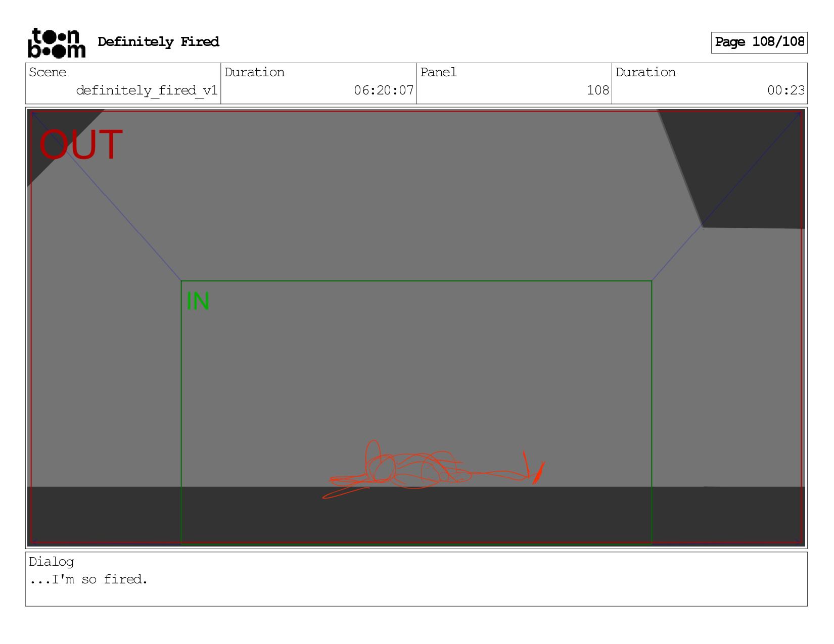
Task: Select scene name 'definitely_fired_v1'
Action: pos(147,90)
